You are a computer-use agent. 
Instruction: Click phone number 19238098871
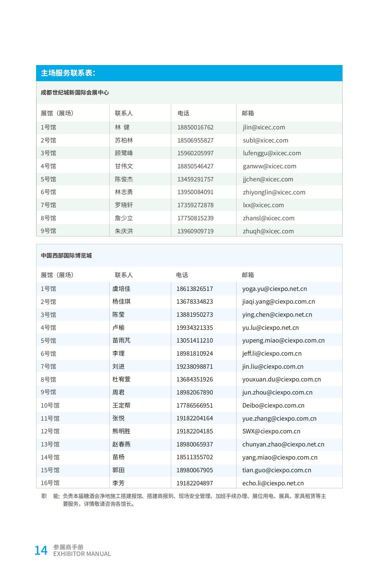[x=194, y=366]
